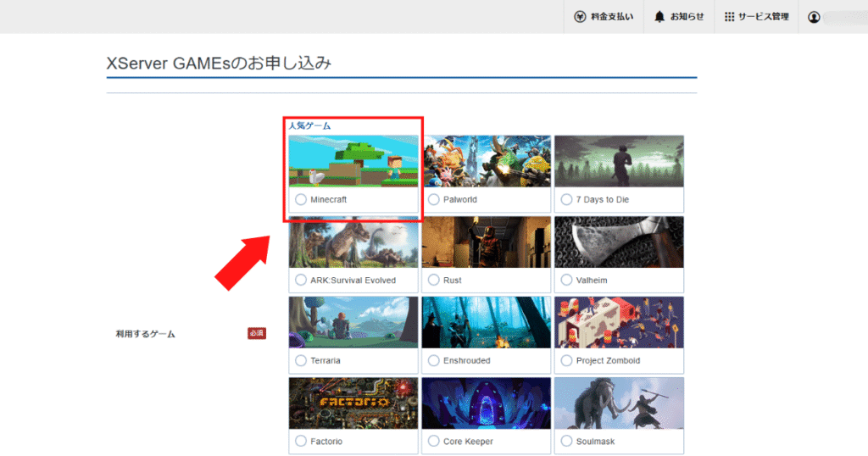The width and height of the screenshot is (868, 456).
Task: Click the yen payment icon
Action: click(x=580, y=17)
